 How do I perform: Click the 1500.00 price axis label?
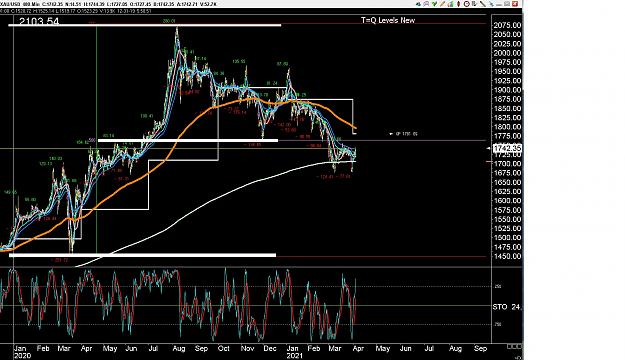[507, 238]
